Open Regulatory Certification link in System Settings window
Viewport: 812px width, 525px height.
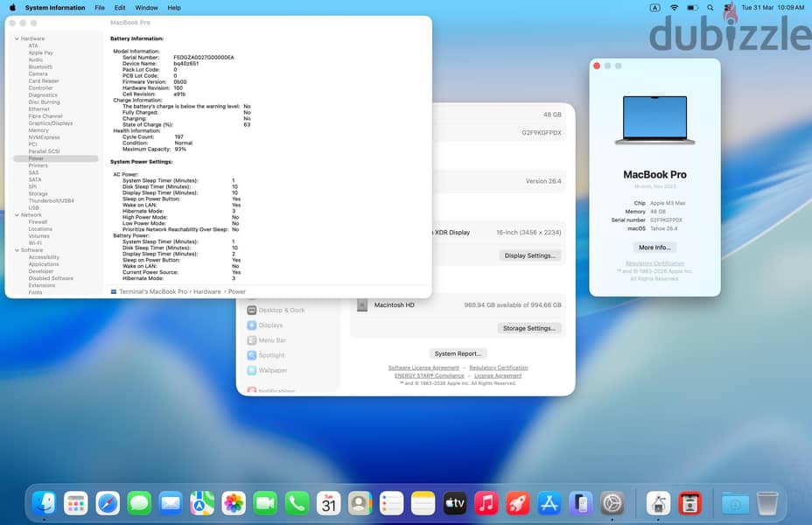tap(498, 367)
